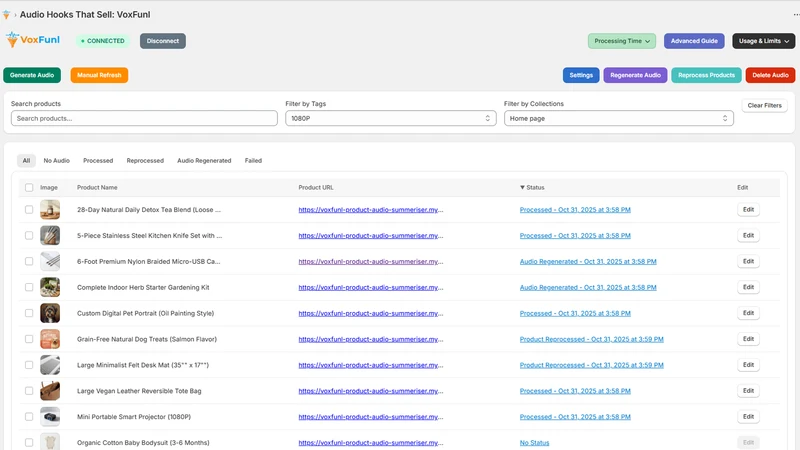Open the Detox Tea Blend product thumbnail

[50, 210]
